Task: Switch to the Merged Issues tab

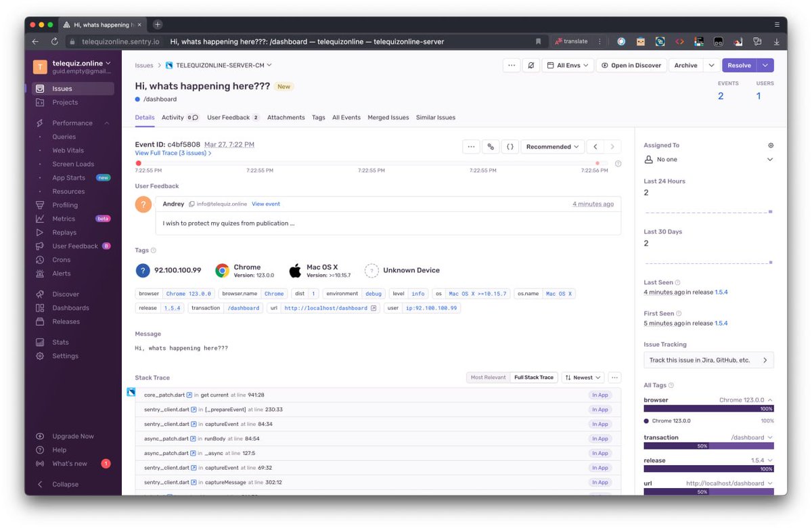Action: (388, 118)
